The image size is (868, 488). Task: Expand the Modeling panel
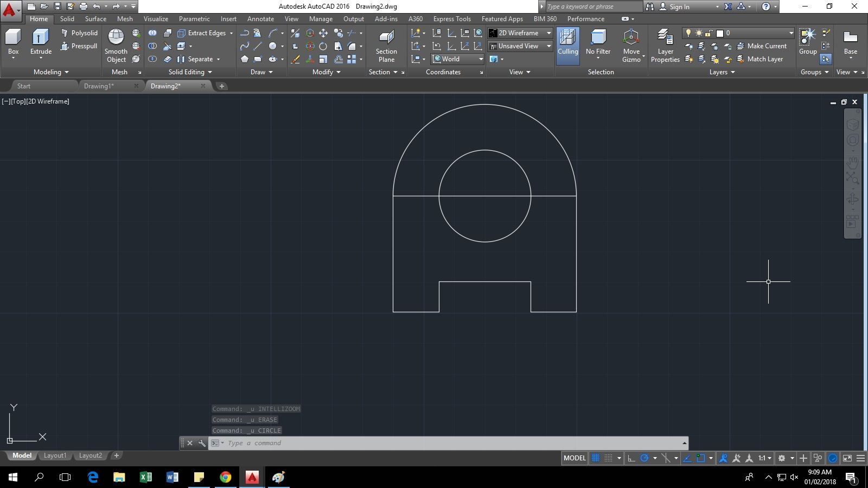click(x=51, y=72)
